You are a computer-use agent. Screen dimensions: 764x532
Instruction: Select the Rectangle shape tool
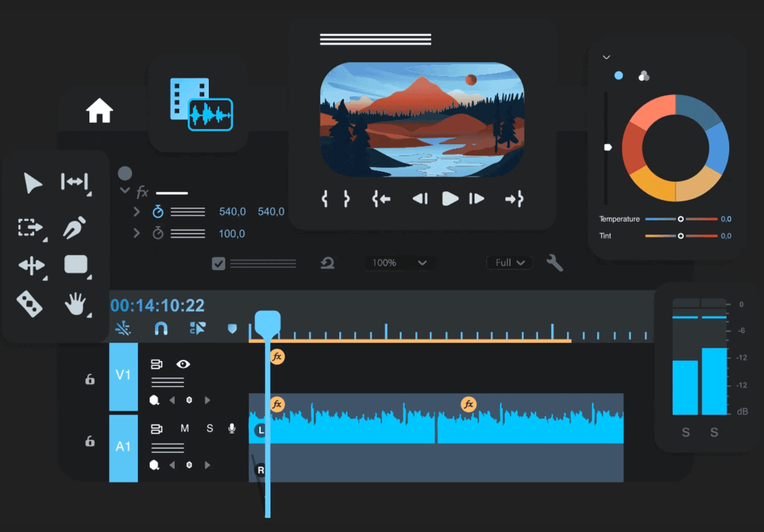pyautogui.click(x=76, y=265)
